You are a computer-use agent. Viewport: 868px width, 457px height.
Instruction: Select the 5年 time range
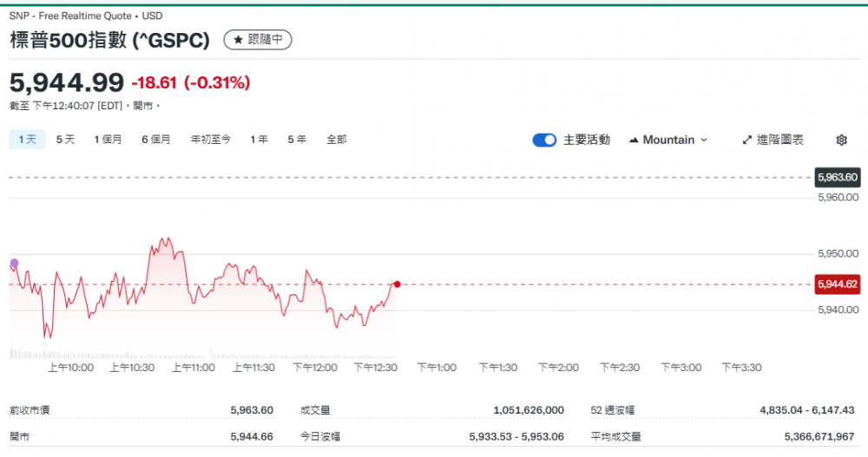pos(297,139)
